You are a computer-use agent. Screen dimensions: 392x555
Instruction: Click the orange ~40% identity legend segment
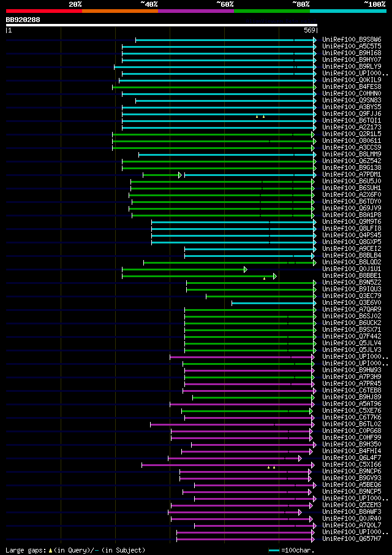tap(120, 11)
